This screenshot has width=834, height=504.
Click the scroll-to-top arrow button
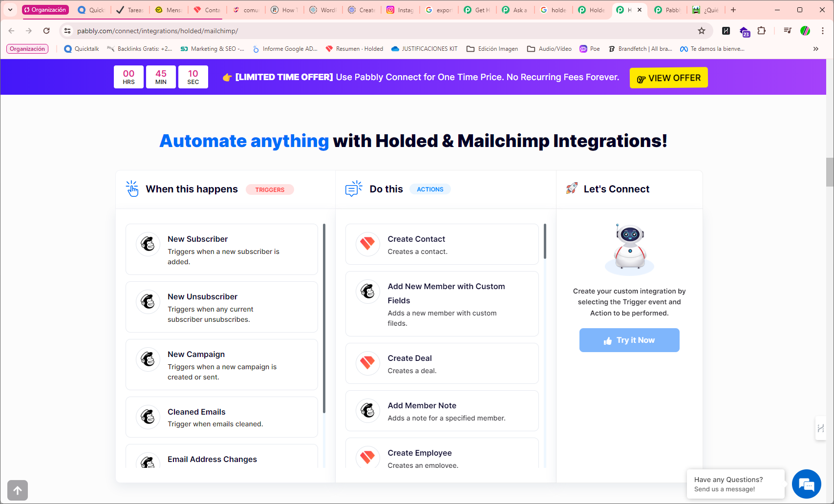(18, 490)
